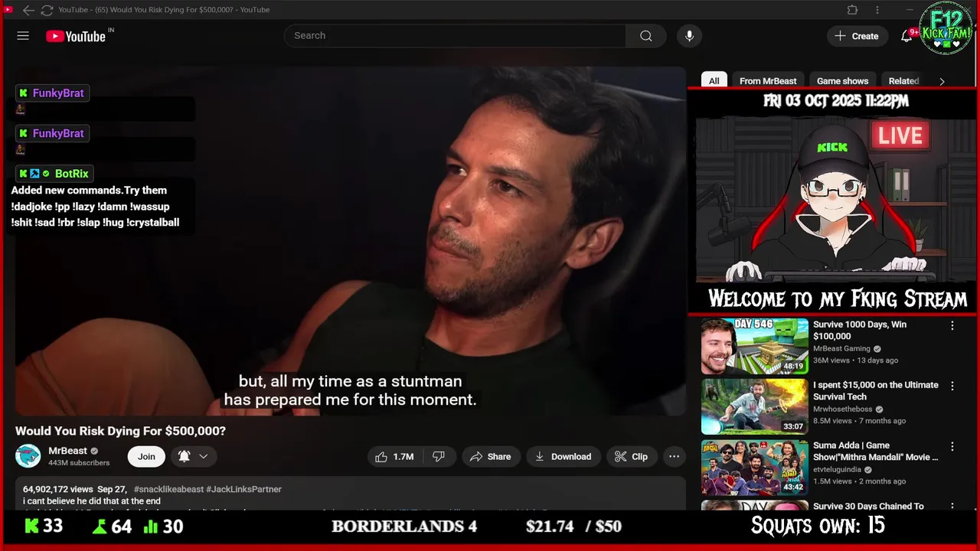The image size is (980, 551).
Task: Start voice search with the microphone icon
Action: click(x=689, y=36)
